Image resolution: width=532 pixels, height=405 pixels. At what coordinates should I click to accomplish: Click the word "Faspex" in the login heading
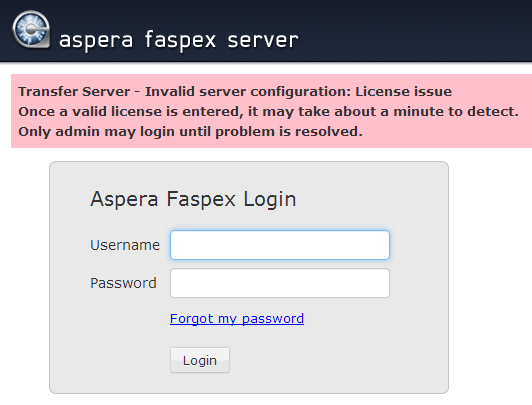point(201,199)
